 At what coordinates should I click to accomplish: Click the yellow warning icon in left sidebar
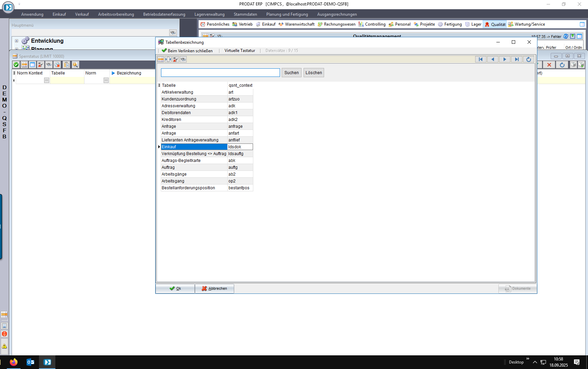(4, 346)
